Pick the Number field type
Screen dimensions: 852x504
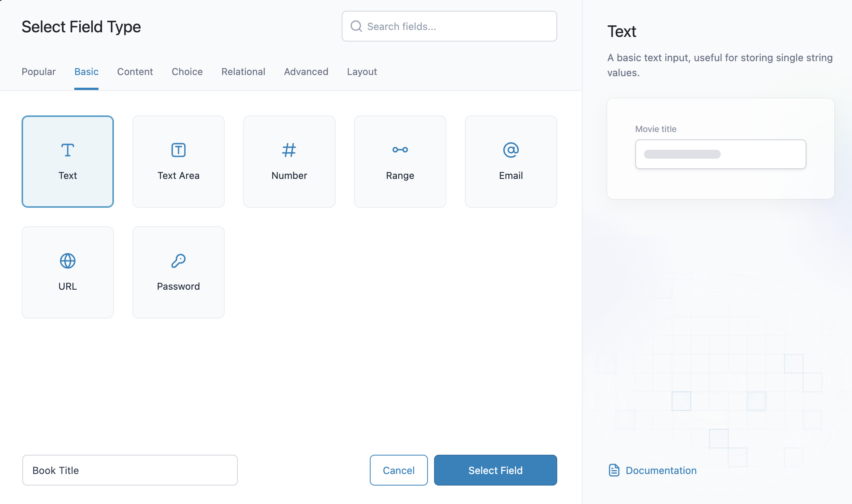click(x=289, y=162)
